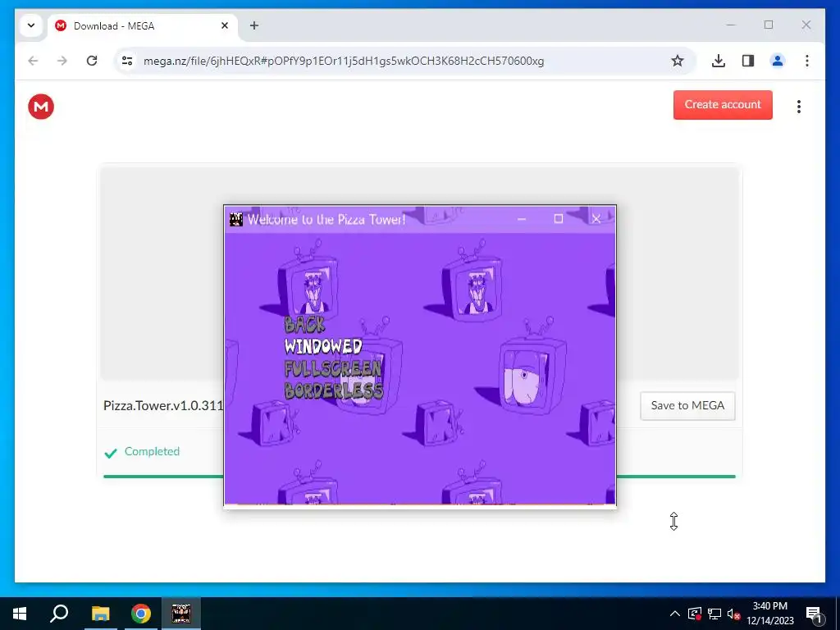This screenshot has width=840, height=630.
Task: Click muted volume icon in tray
Action: pos(734,614)
